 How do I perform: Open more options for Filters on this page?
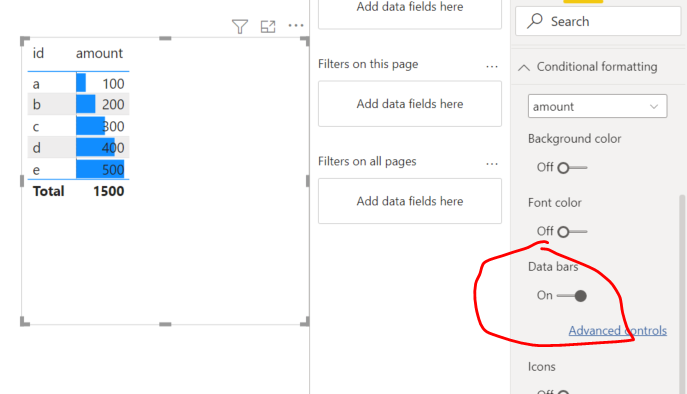click(492, 67)
